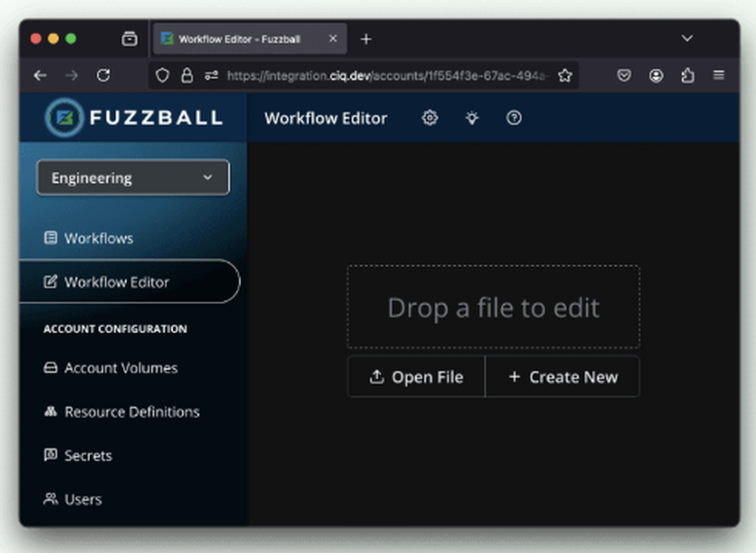This screenshot has width=756, height=553.
Task: Click the padlock site security icon
Action: 187,76
